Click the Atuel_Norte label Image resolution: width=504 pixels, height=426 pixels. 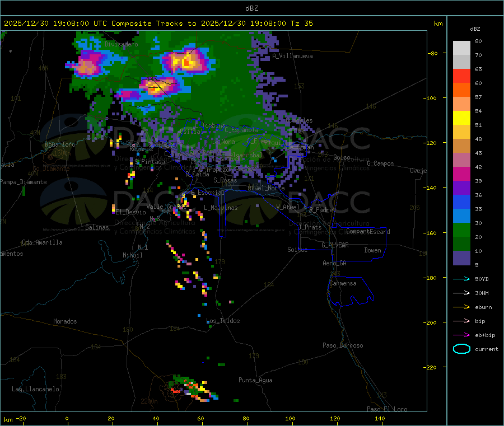click(266, 188)
